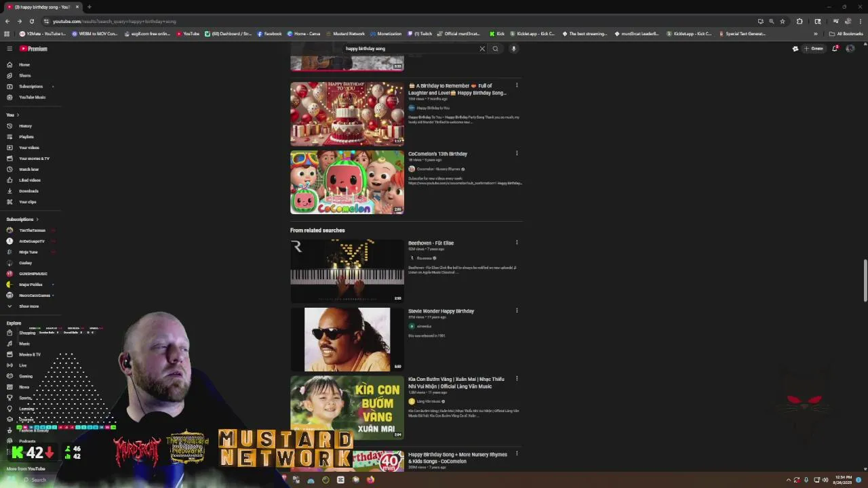
Task: Click the browser back arrow
Action: 7,21
